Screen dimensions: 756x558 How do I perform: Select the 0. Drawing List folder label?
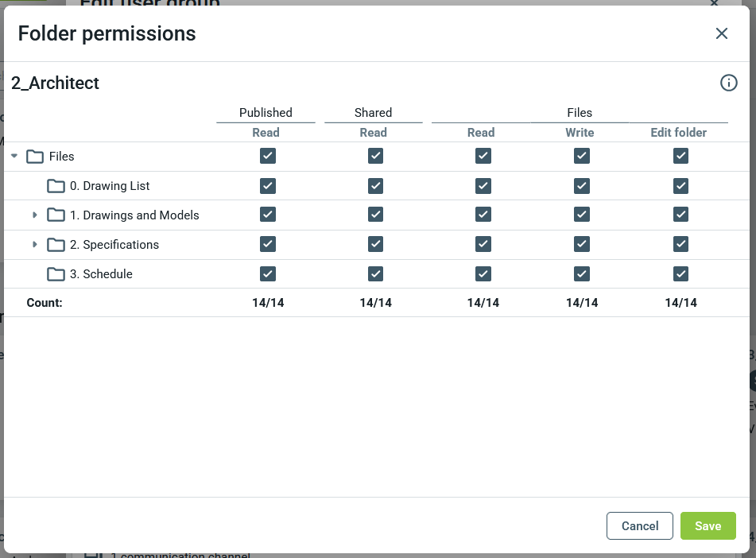click(110, 186)
